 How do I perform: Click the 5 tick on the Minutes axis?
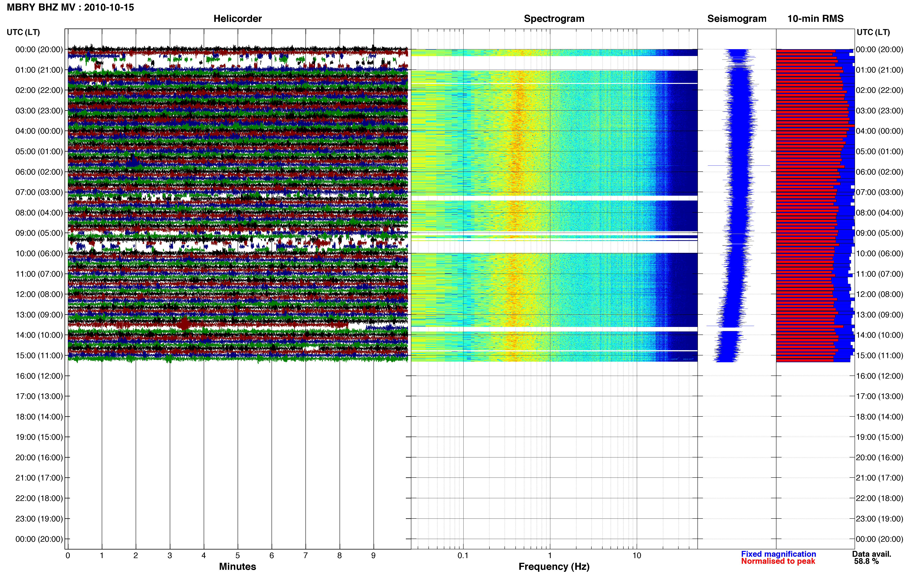[238, 555]
